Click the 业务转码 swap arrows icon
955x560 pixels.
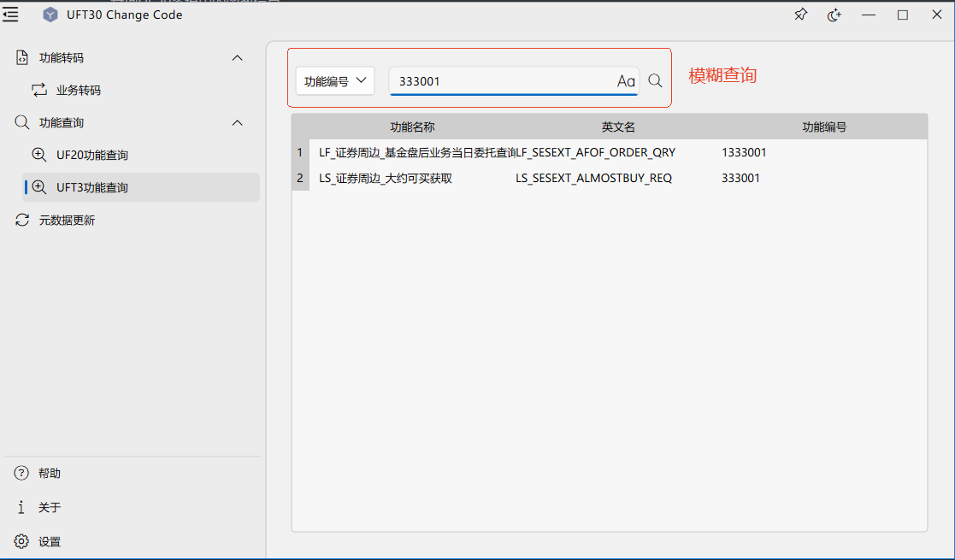tap(39, 90)
